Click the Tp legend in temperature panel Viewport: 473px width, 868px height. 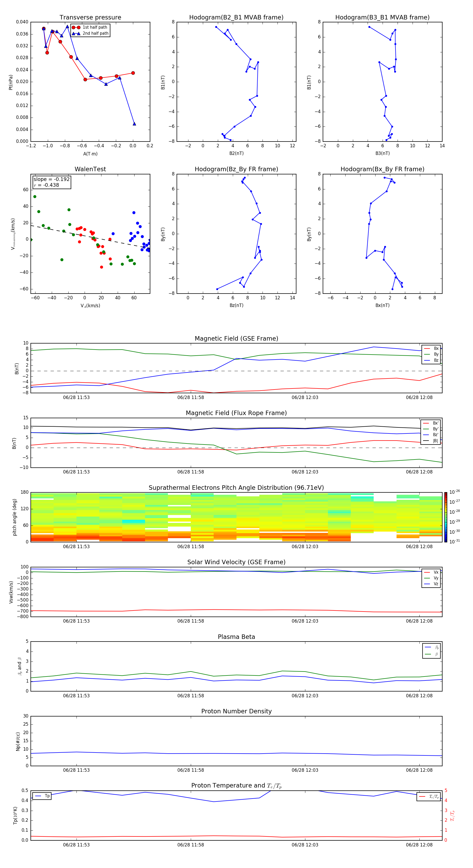(42, 796)
